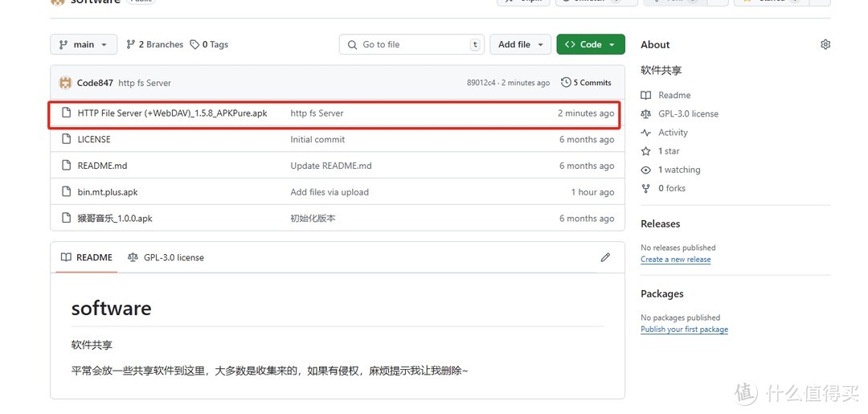The width and height of the screenshot is (868, 414).
Task: Expand the Add file dropdown
Action: [x=520, y=44]
